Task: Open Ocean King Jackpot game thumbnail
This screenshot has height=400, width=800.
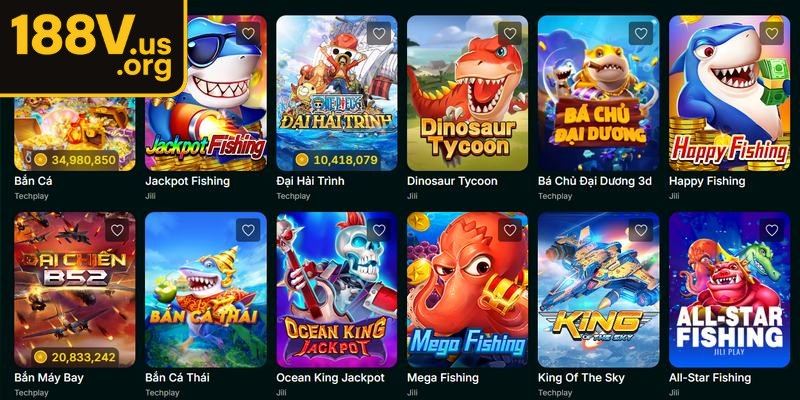Action: tap(337, 289)
